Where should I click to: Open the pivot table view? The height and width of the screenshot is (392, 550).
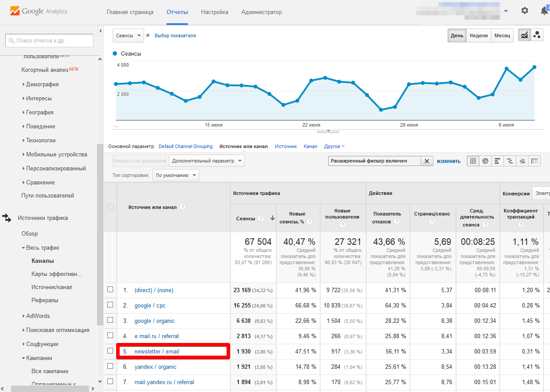(534, 161)
